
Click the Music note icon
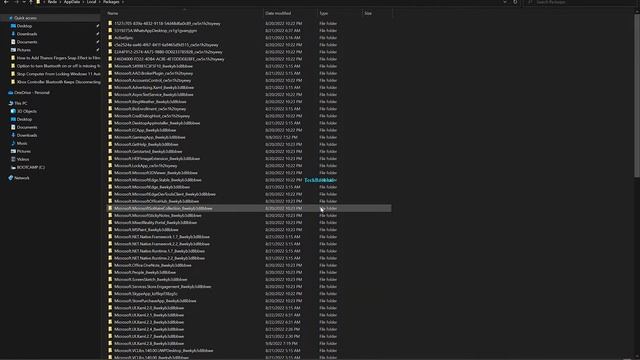pyautogui.click(x=13, y=143)
